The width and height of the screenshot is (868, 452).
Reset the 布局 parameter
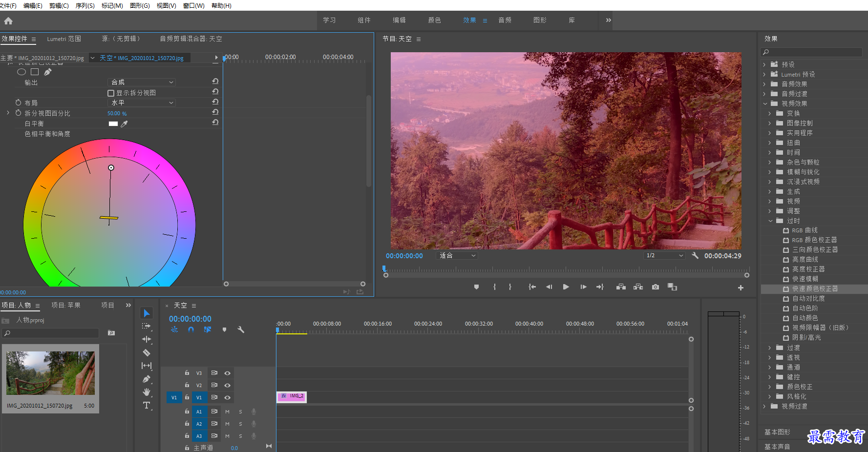(215, 102)
